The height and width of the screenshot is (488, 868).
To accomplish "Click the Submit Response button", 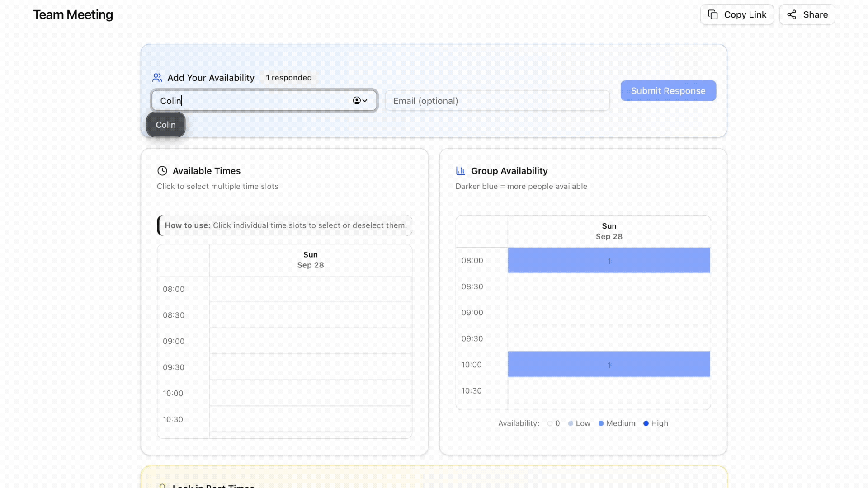I will (668, 91).
